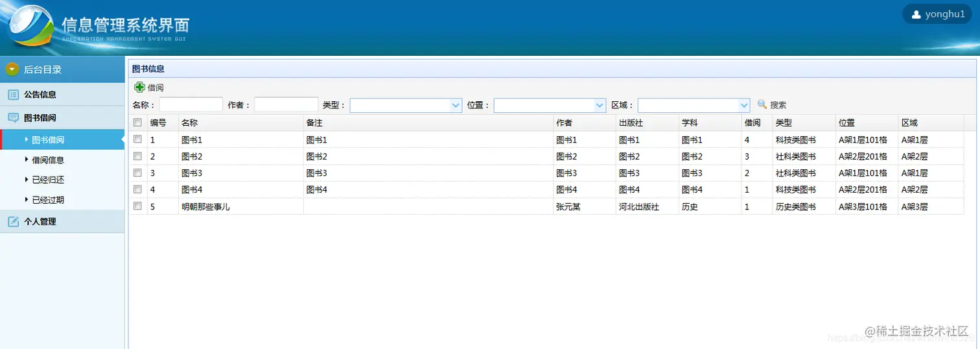
Task: Click the 借阅 toolbar button label
Action: pos(156,88)
